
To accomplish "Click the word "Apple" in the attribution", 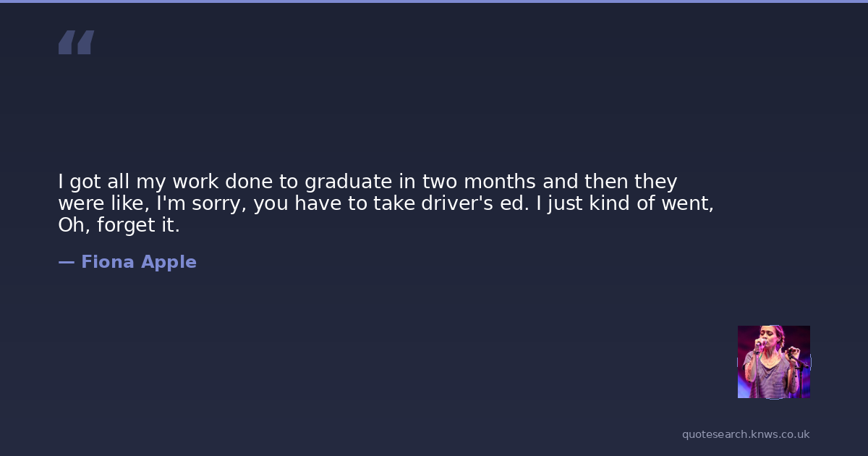I will coord(169,262).
